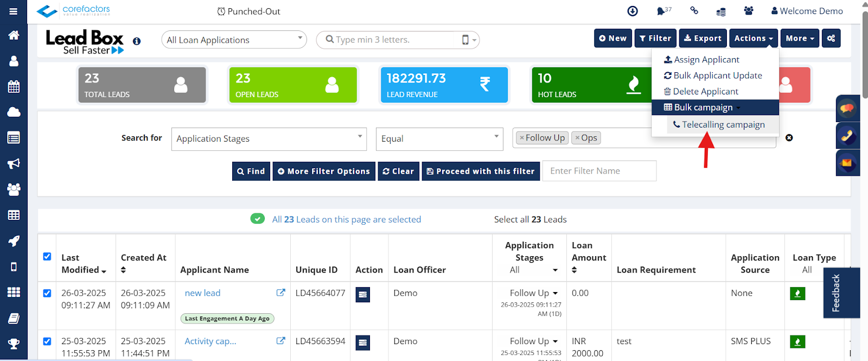This screenshot has width=868, height=361.
Task: Open All Loan Applications dropdown
Action: click(234, 40)
